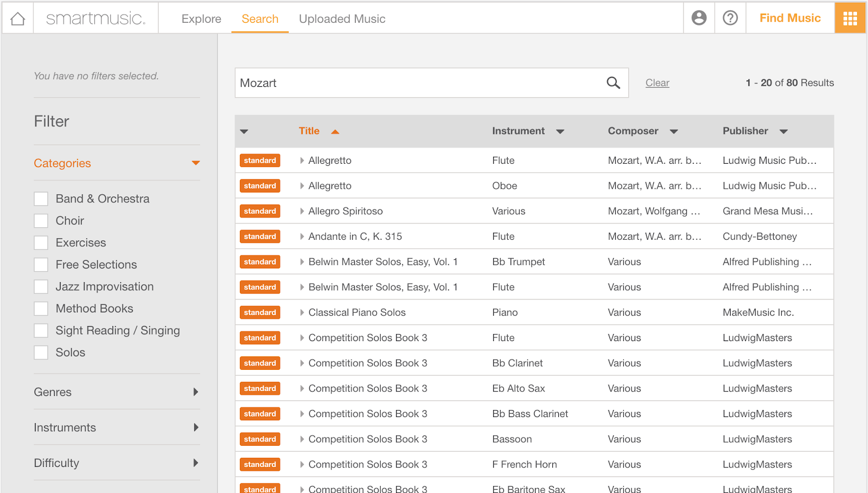Select the Search tab

(260, 19)
